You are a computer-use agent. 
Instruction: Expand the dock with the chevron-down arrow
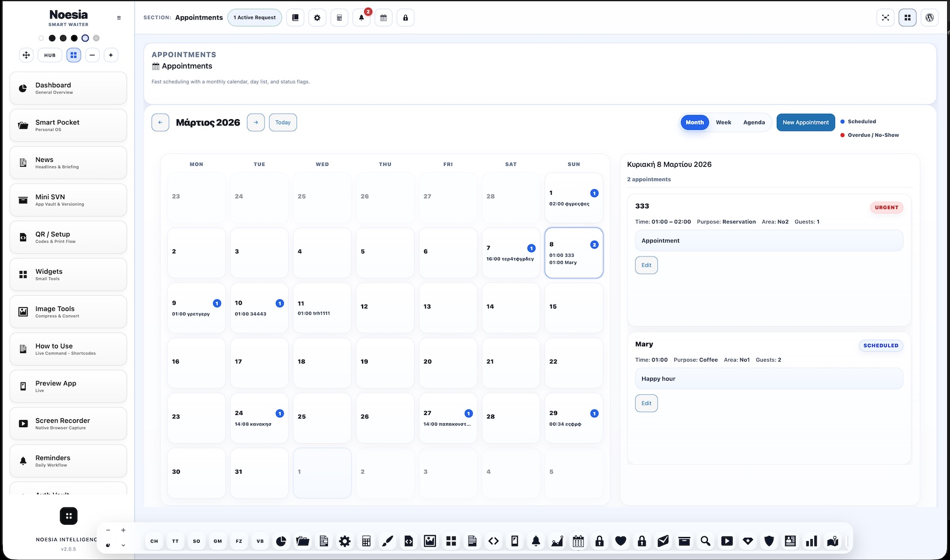tap(123, 545)
